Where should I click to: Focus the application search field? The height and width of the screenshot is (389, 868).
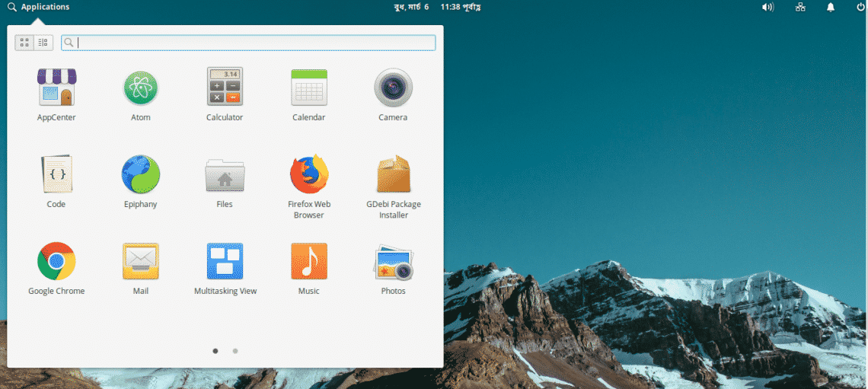pos(248,43)
